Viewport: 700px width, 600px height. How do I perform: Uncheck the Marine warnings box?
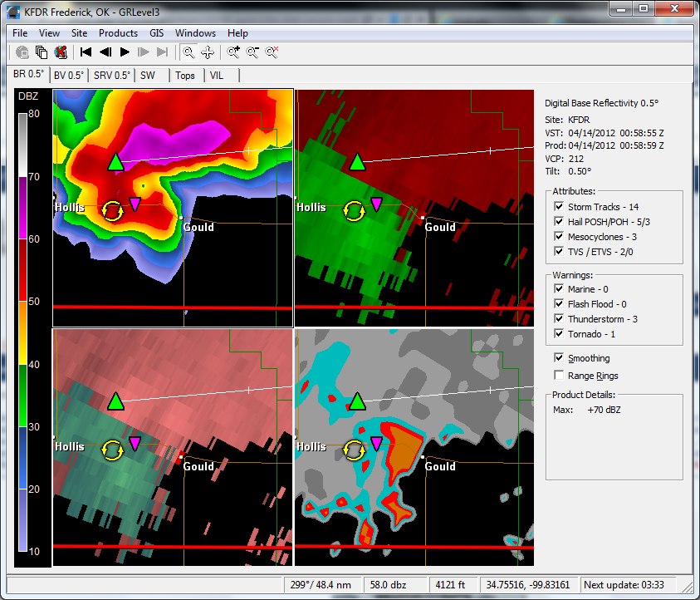point(559,288)
